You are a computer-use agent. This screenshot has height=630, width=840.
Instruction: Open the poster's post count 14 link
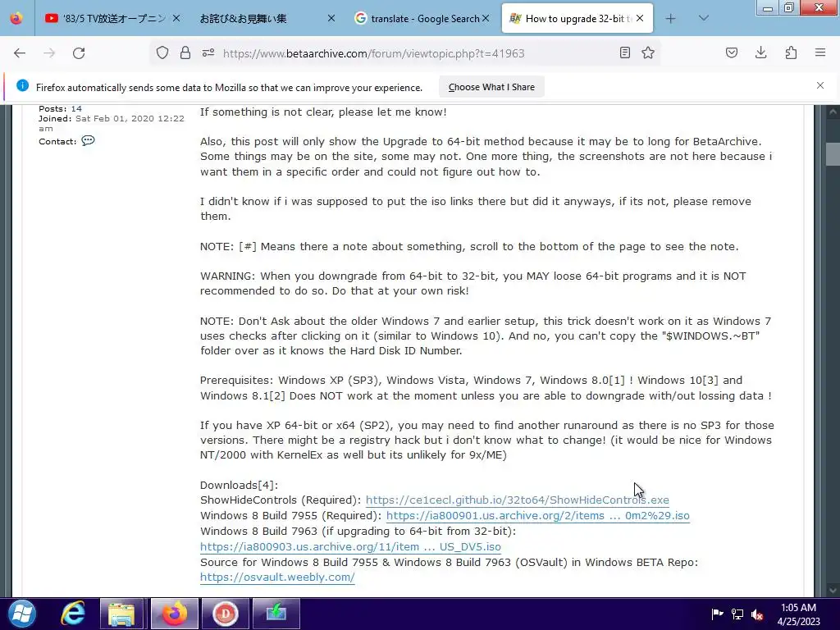point(76,109)
